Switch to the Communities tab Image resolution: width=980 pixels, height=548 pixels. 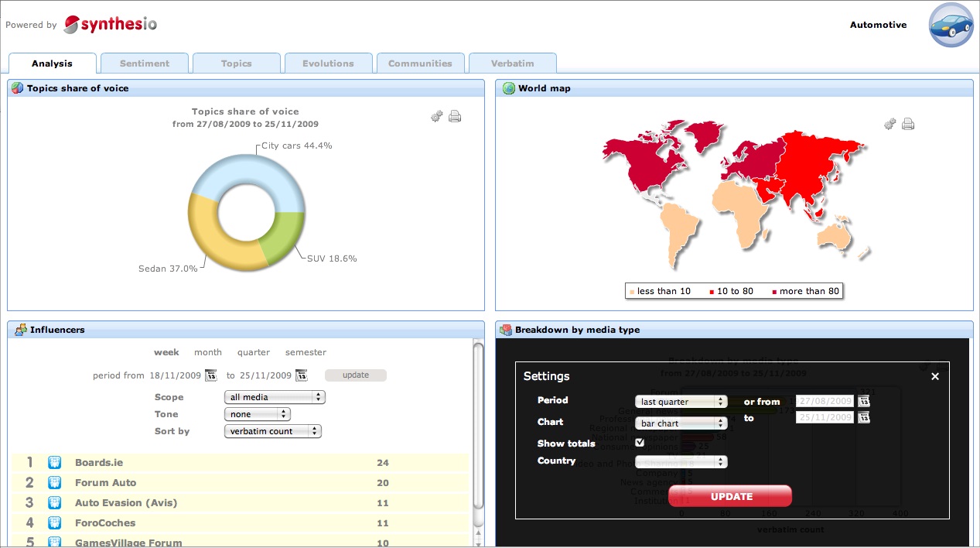(420, 63)
